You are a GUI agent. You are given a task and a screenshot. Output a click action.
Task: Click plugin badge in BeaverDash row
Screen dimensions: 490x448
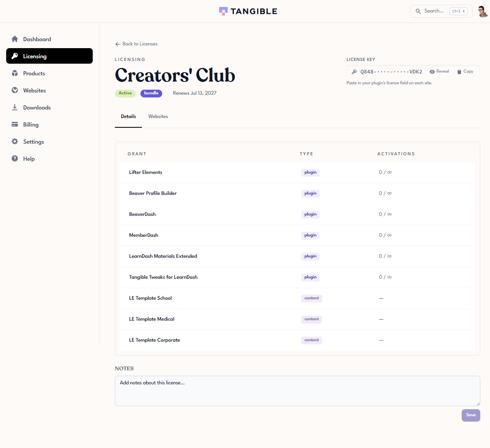coord(310,214)
